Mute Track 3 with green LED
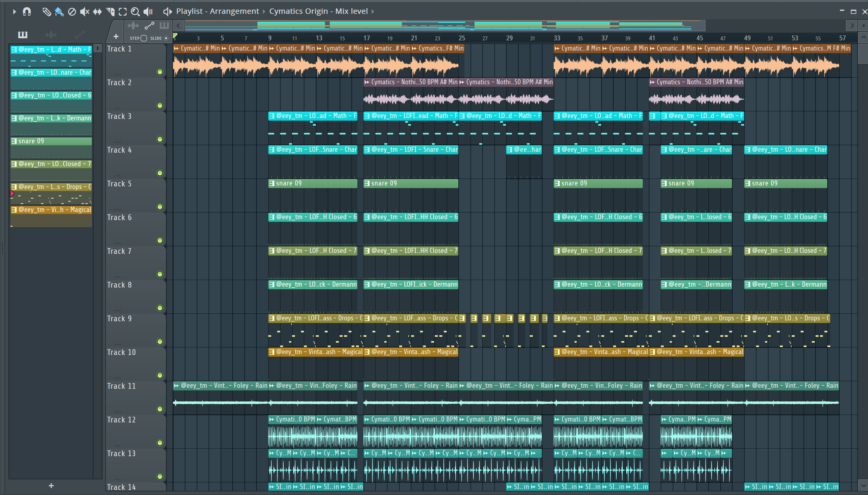This screenshot has height=495, width=868. (159, 139)
